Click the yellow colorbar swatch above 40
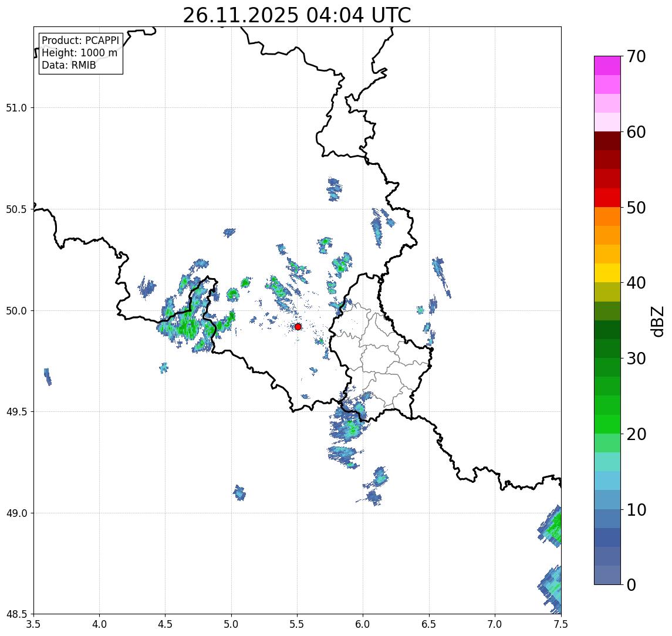Viewport: 672px width, 636px height. [x=607, y=273]
